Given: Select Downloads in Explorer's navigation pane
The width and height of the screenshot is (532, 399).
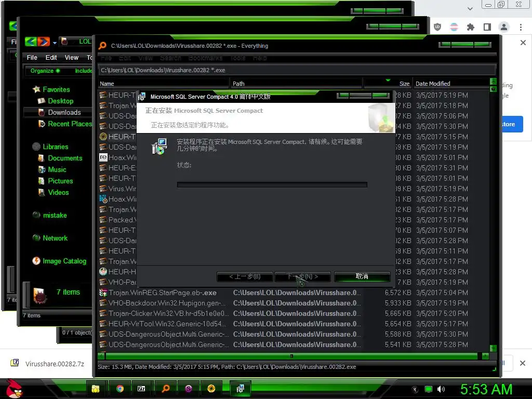Looking at the screenshot, I should (x=64, y=112).
